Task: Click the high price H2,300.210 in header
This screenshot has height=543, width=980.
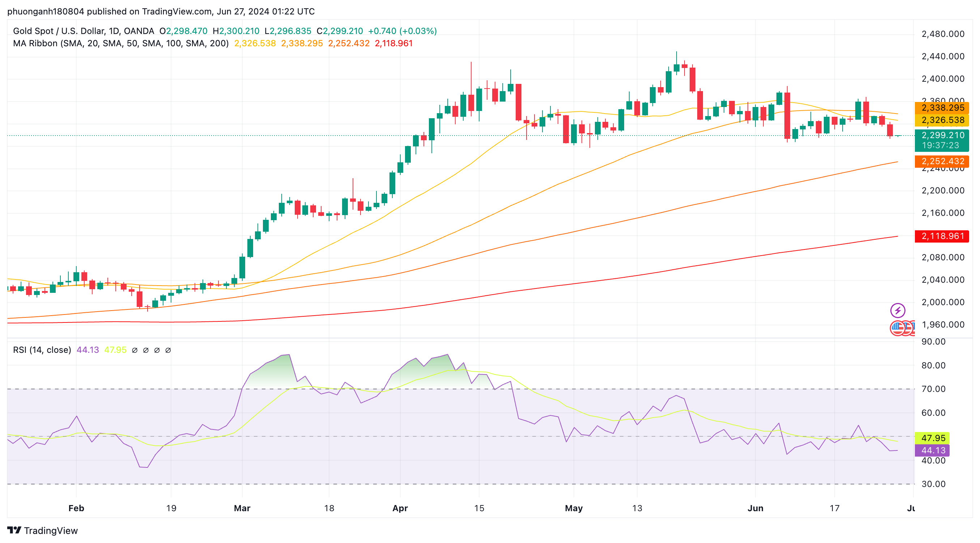Action: (x=236, y=31)
